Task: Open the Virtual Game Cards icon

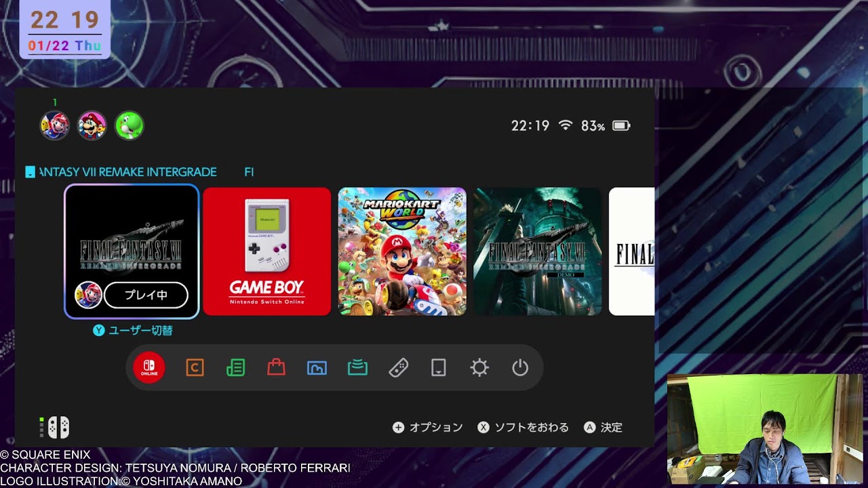Action: click(439, 367)
